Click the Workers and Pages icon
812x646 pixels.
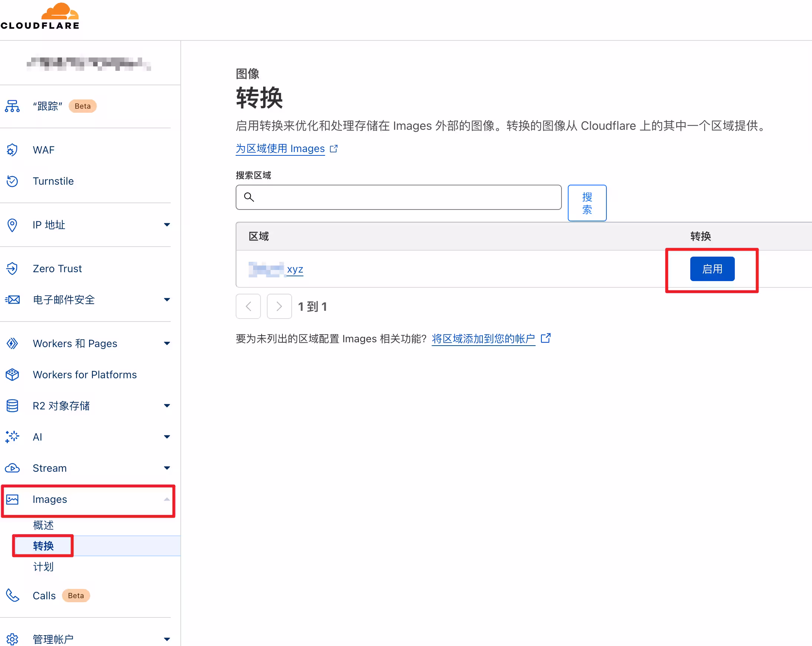pos(12,343)
